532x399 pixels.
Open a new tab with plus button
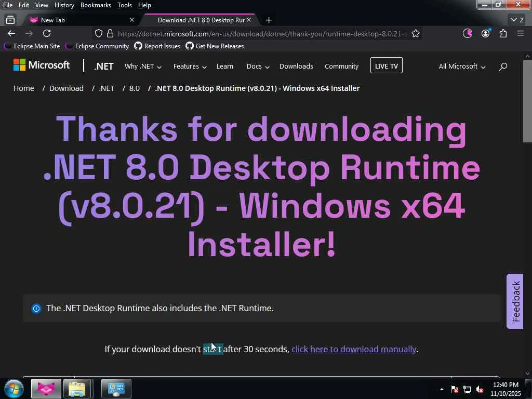269,20
